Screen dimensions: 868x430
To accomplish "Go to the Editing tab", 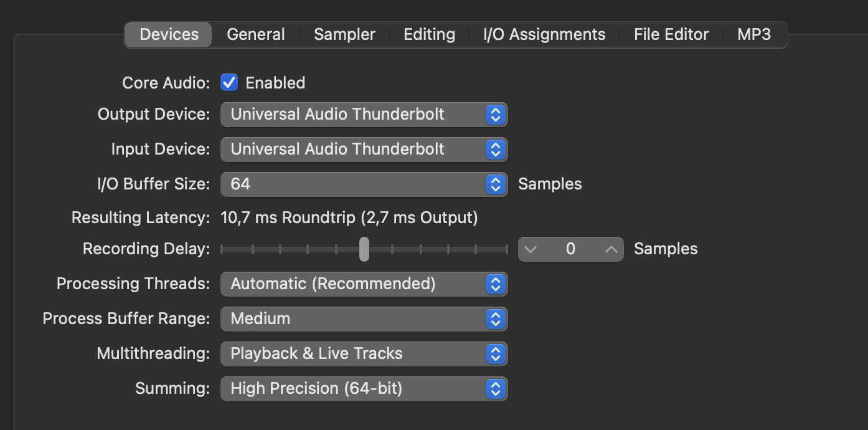I will pyautogui.click(x=429, y=35).
